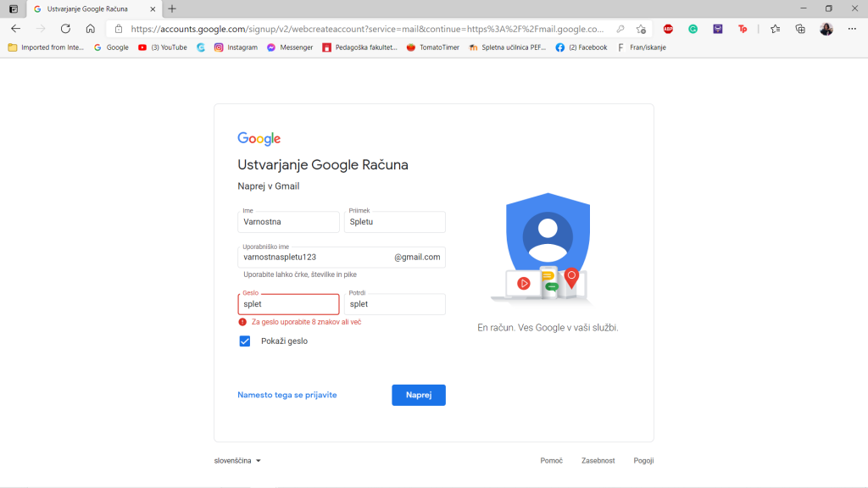Open a new browser tab

point(172,8)
